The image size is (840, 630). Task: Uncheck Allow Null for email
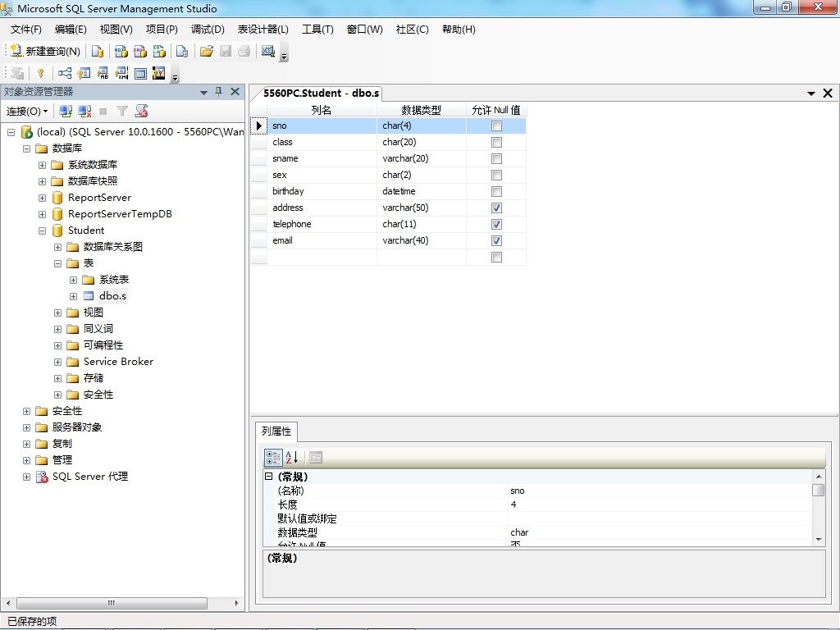pyautogui.click(x=496, y=241)
